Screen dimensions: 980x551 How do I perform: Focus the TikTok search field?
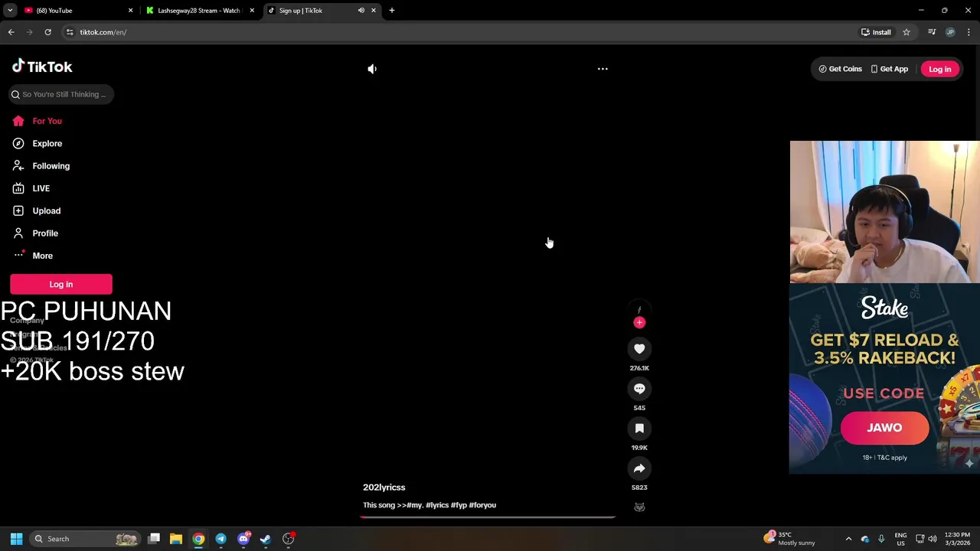pyautogui.click(x=61, y=94)
